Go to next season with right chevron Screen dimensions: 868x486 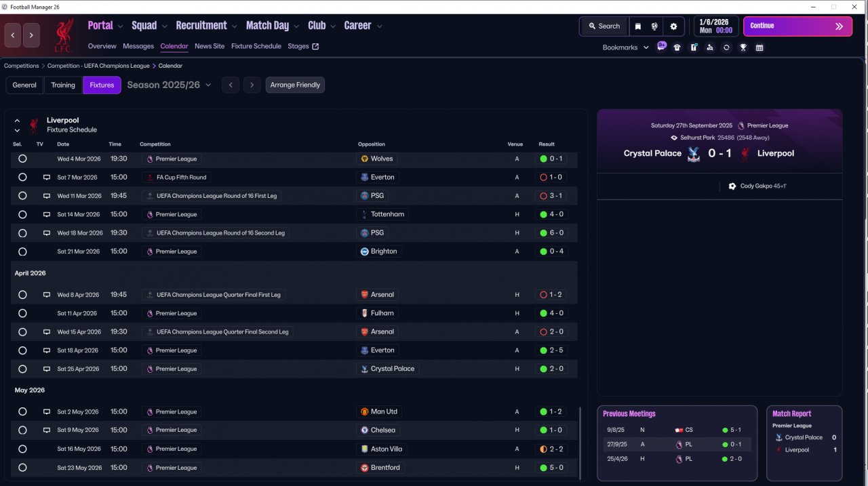coord(252,85)
